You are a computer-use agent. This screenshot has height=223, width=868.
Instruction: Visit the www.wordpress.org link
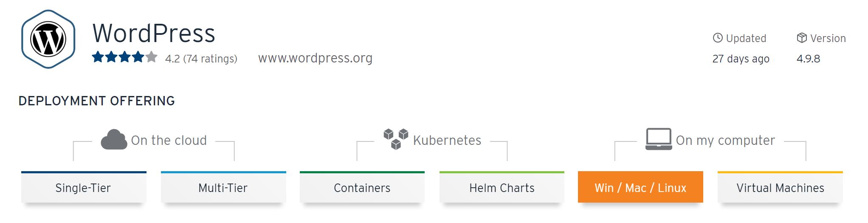tap(315, 58)
